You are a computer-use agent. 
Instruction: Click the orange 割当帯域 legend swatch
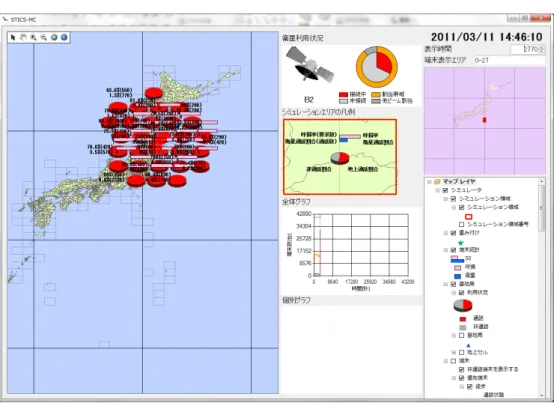pos(376,95)
